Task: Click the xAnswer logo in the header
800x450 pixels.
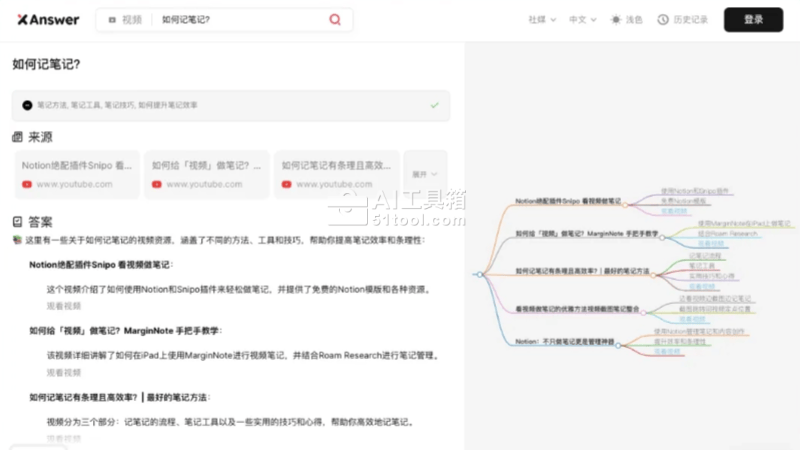Action: tap(46, 19)
